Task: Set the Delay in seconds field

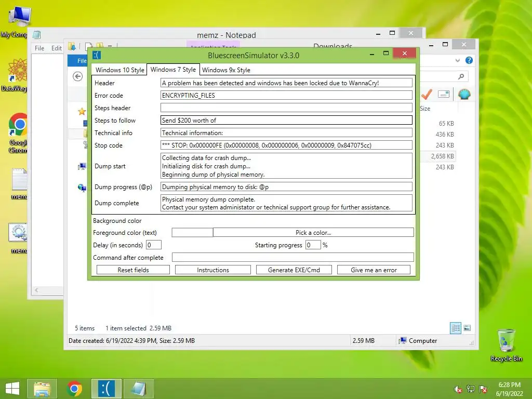Action: click(x=153, y=245)
